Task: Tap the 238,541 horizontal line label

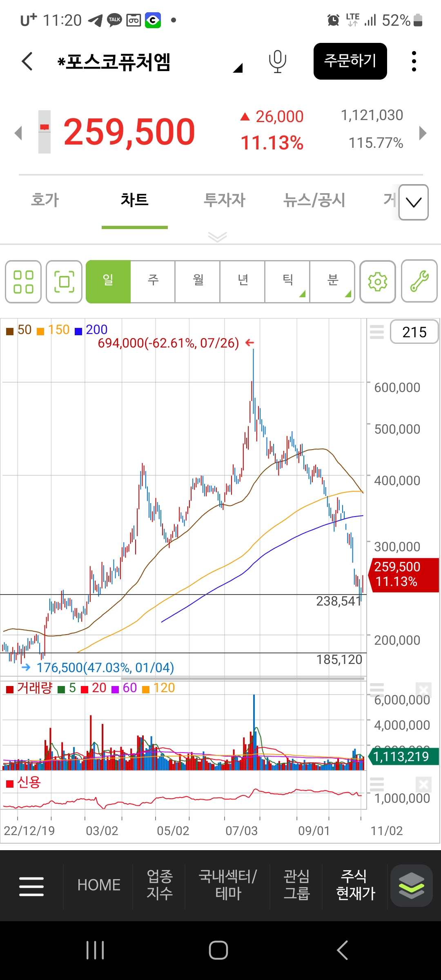Action: tap(339, 601)
